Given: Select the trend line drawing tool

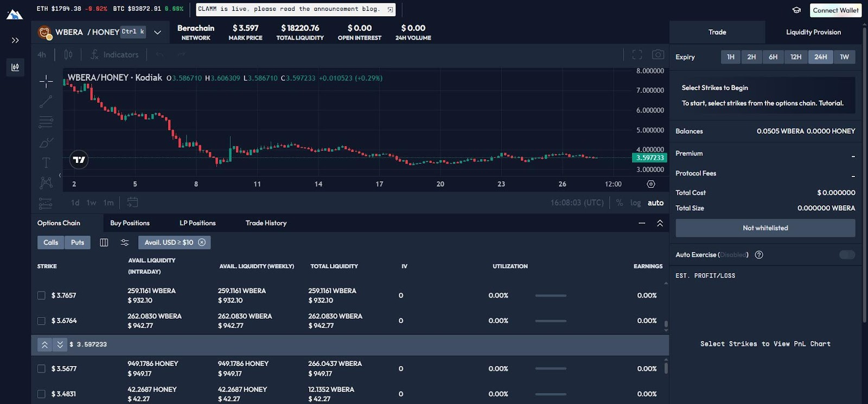Looking at the screenshot, I should point(46,102).
